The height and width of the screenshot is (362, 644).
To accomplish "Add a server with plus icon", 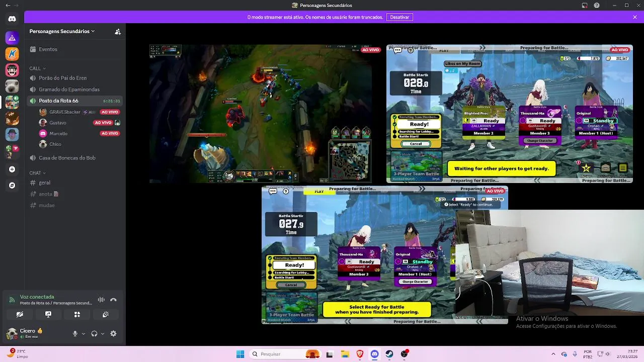I will (12, 169).
